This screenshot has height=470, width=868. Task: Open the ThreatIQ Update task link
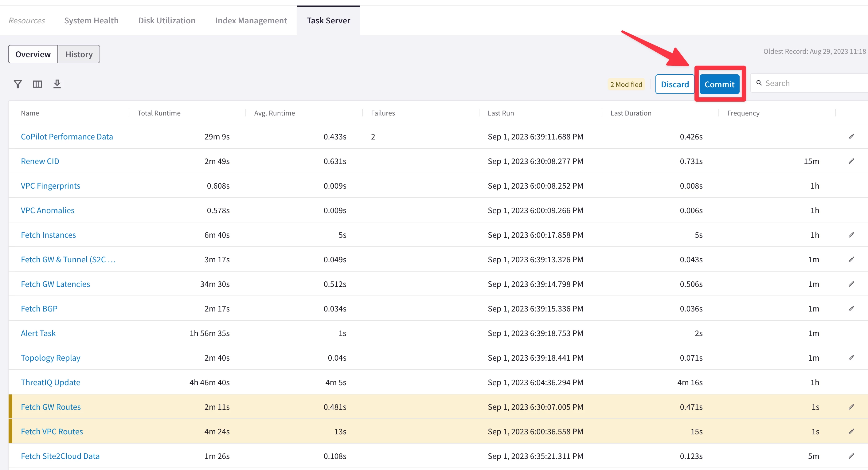coord(51,382)
